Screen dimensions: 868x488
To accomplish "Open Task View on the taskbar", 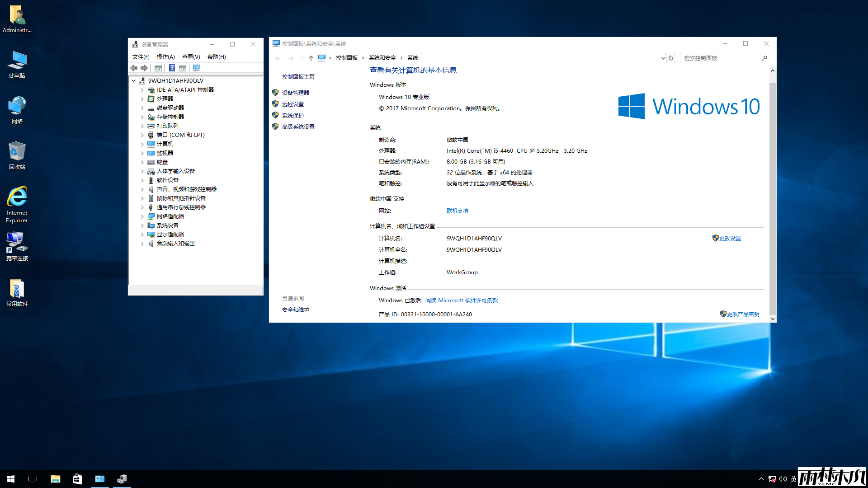I will pos(32,479).
